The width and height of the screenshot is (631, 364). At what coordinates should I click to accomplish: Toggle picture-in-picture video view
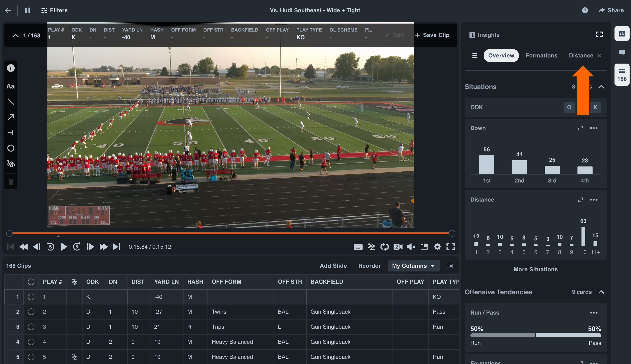pyautogui.click(x=424, y=247)
